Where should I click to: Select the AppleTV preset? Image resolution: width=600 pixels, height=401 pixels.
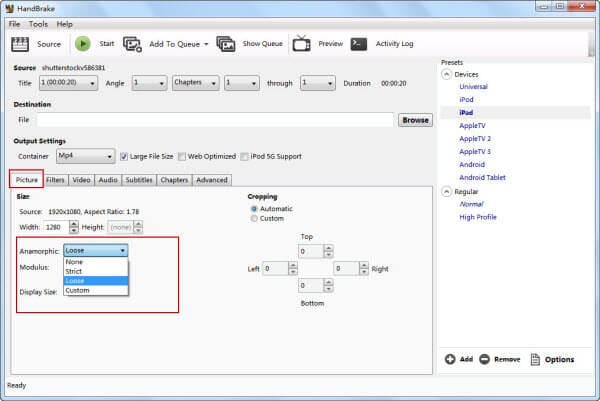point(472,126)
